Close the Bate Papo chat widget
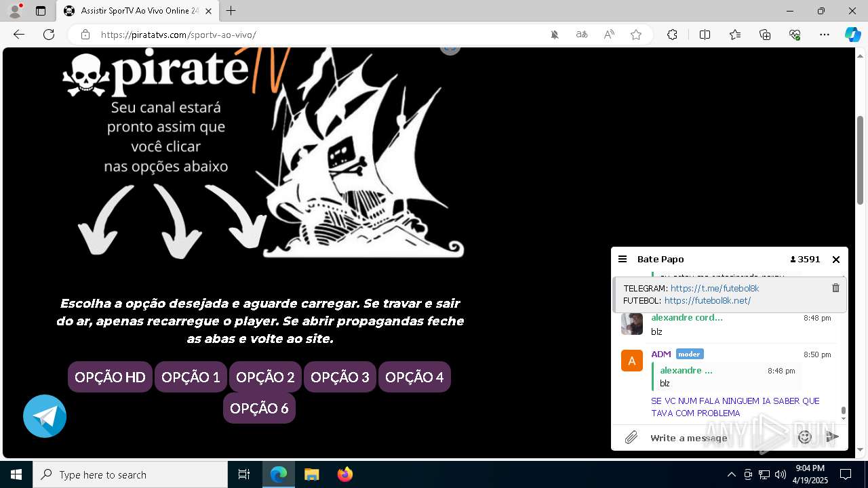Screen dimensions: 868x488 tap(836, 260)
